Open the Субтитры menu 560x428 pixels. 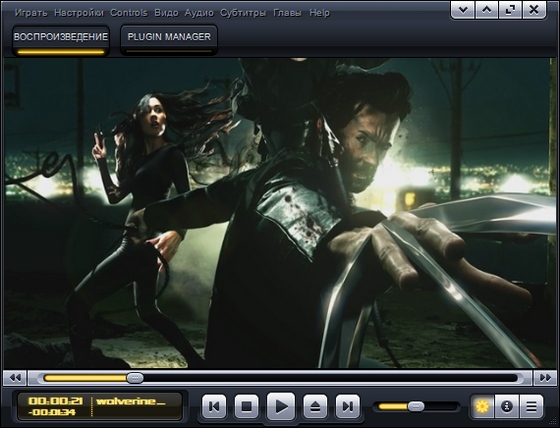[243, 13]
